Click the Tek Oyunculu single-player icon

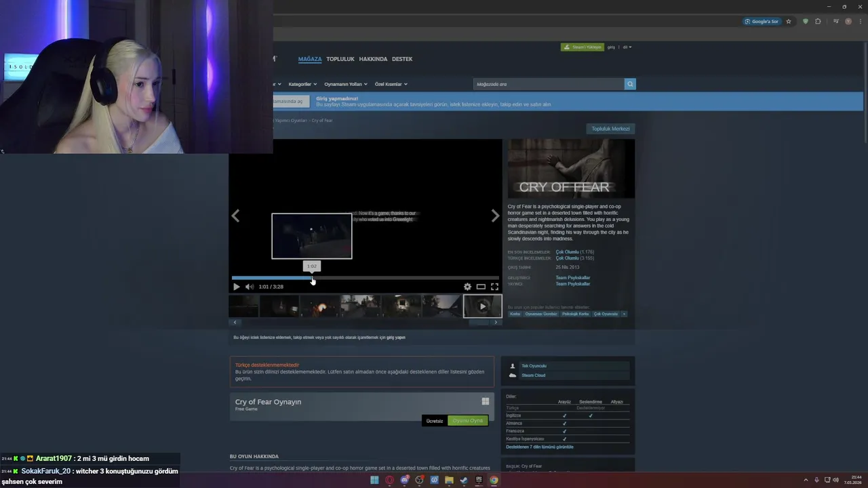pos(513,366)
